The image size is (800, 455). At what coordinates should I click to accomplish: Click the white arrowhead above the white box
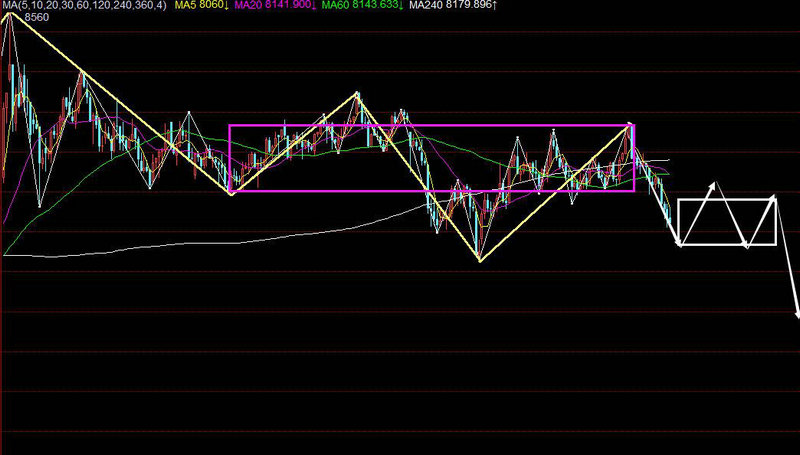(x=713, y=186)
